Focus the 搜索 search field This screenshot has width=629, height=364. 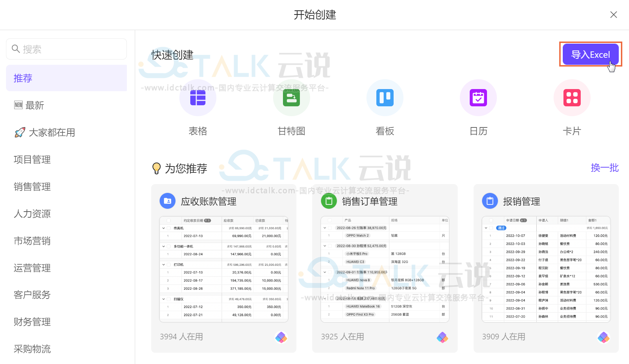(67, 49)
